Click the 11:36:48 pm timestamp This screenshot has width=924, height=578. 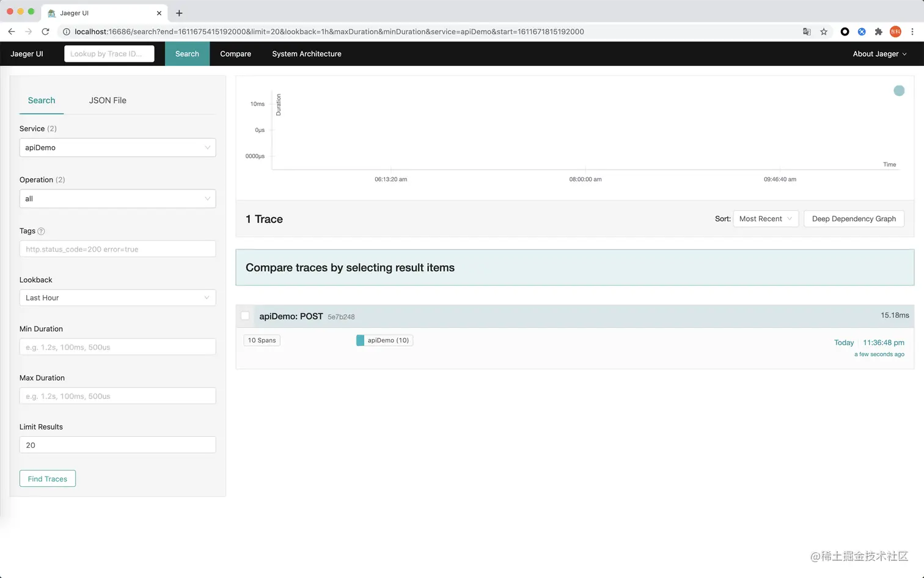tap(884, 343)
